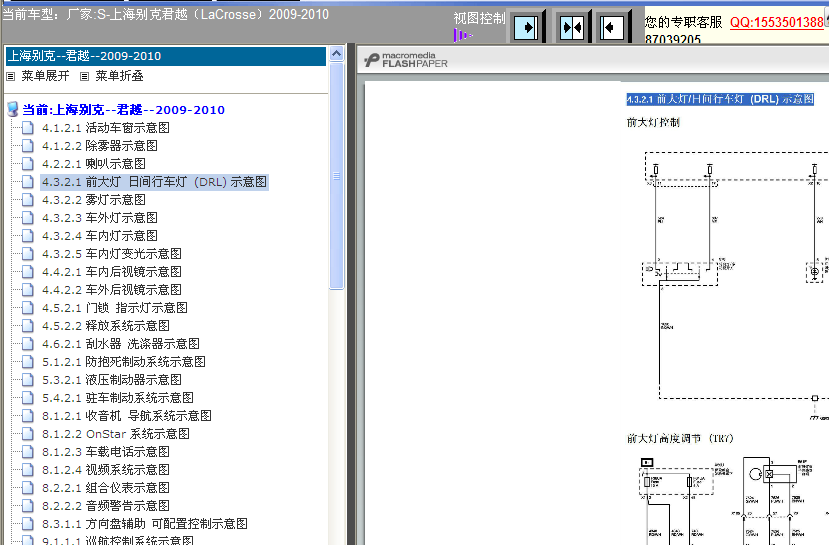Click document icon next to 5.1.2.1 防抱死制动系统示意图
Image resolution: width=829 pixels, height=545 pixels.
click(x=28, y=362)
